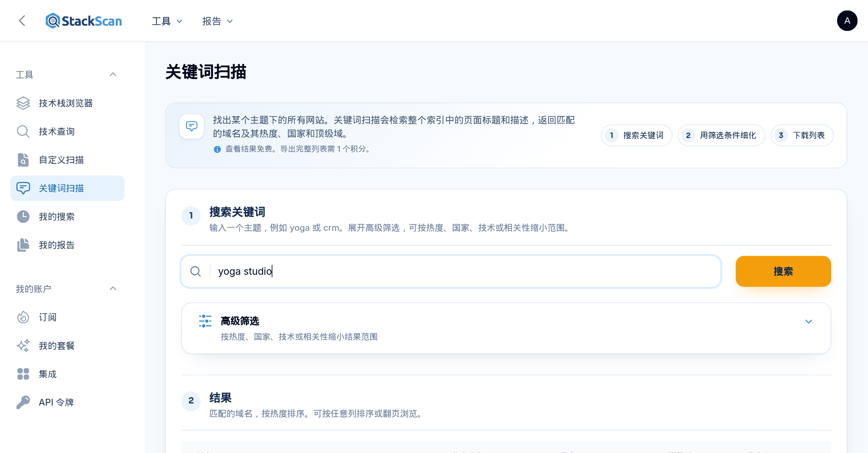The image size is (868, 453).
Task: Click the 我的报告 files icon
Action: 23,245
